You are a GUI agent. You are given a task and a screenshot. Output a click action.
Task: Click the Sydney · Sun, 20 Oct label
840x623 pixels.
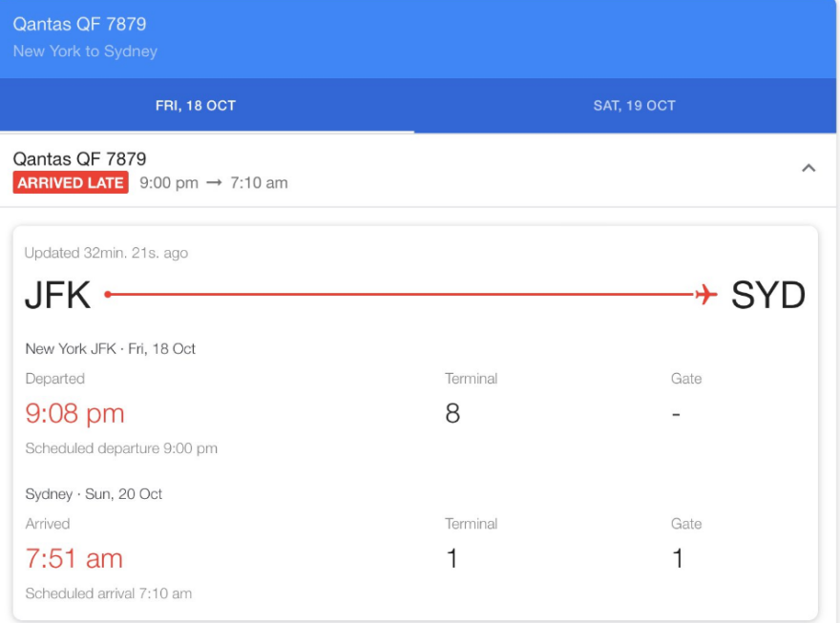tap(94, 494)
